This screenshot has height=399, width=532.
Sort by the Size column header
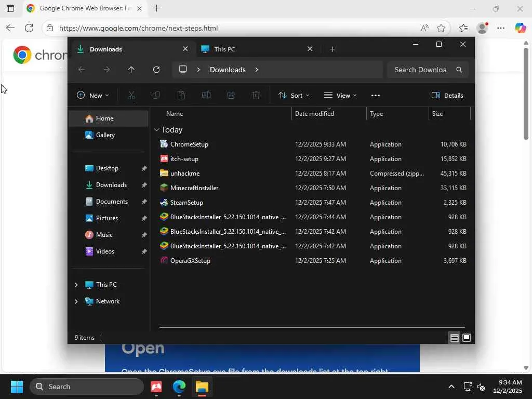[x=449, y=114]
